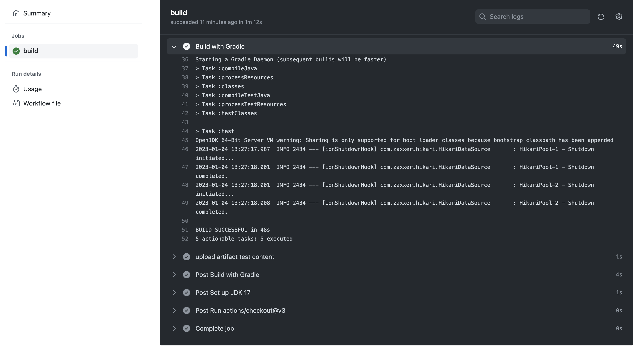
Task: Open the Summary page
Action: [x=37, y=13]
